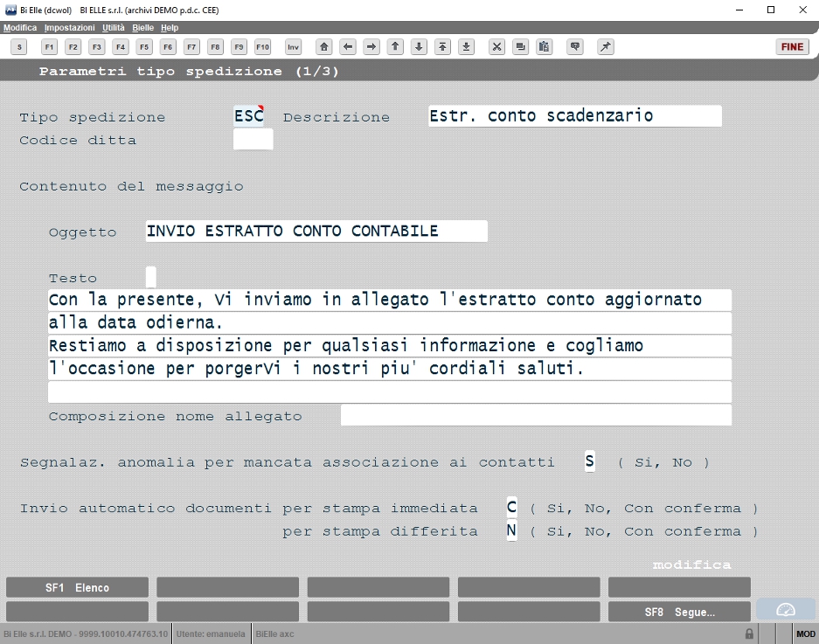819x644 pixels.
Task: Click the speedometer gauge icon at bottom right
Action: pyautogui.click(x=786, y=610)
